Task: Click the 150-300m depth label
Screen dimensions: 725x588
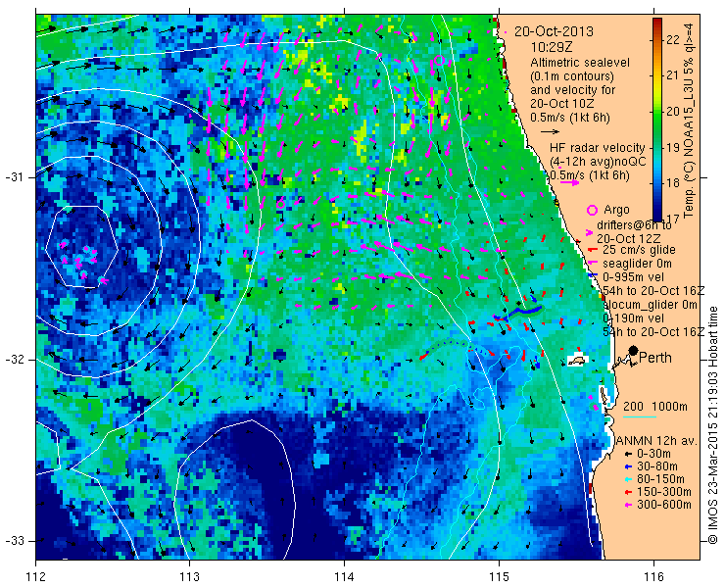Action: click(664, 492)
